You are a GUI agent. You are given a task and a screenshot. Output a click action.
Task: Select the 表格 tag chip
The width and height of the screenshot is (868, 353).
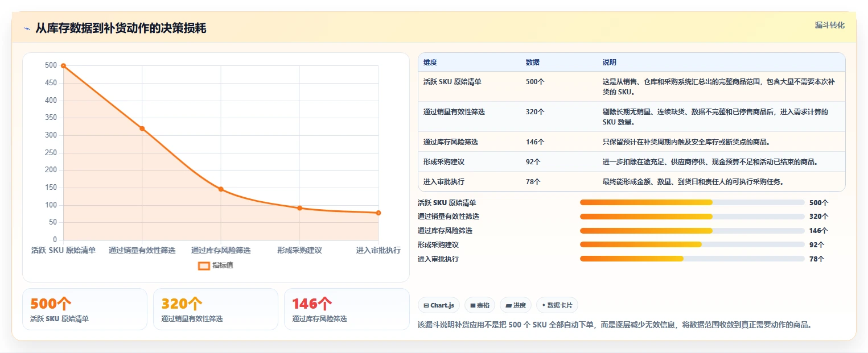480,305
